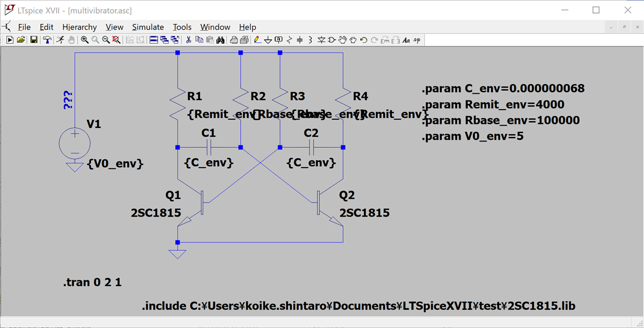Select the Text Aa tool
Viewport: 644px width, 328px height.
(406, 40)
